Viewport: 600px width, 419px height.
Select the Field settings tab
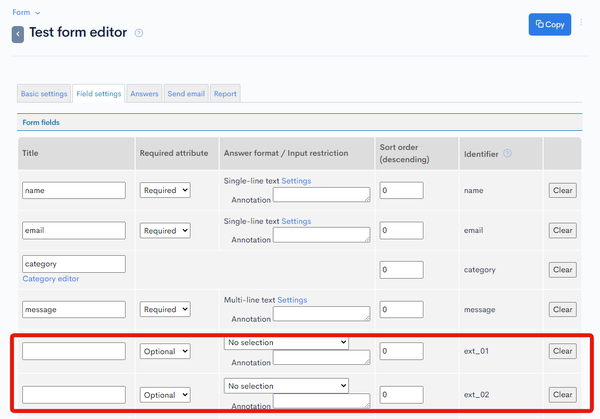[99, 94]
